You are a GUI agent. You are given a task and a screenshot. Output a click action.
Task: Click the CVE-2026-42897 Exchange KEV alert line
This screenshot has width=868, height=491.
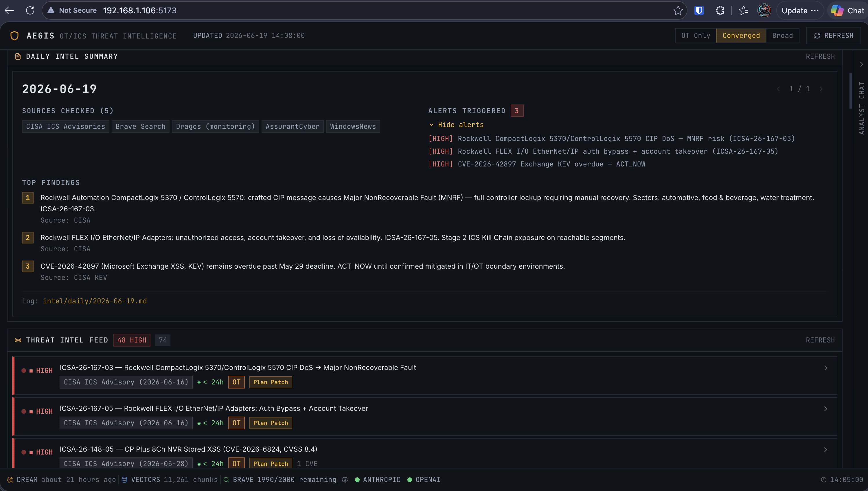[537, 164]
